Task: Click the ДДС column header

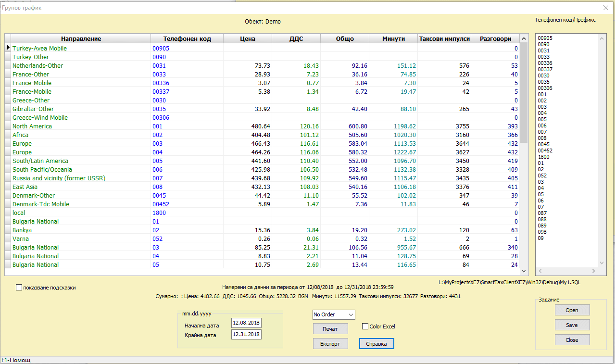Action: coord(296,39)
